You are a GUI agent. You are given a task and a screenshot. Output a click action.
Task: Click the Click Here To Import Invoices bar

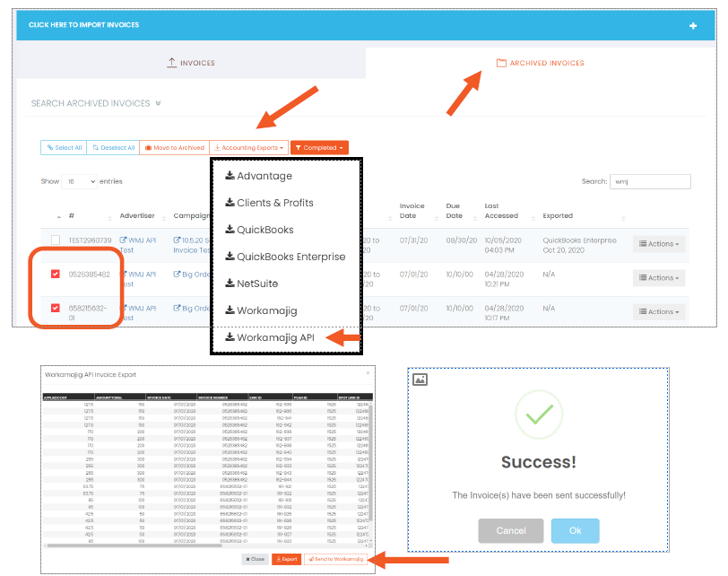pos(366,25)
